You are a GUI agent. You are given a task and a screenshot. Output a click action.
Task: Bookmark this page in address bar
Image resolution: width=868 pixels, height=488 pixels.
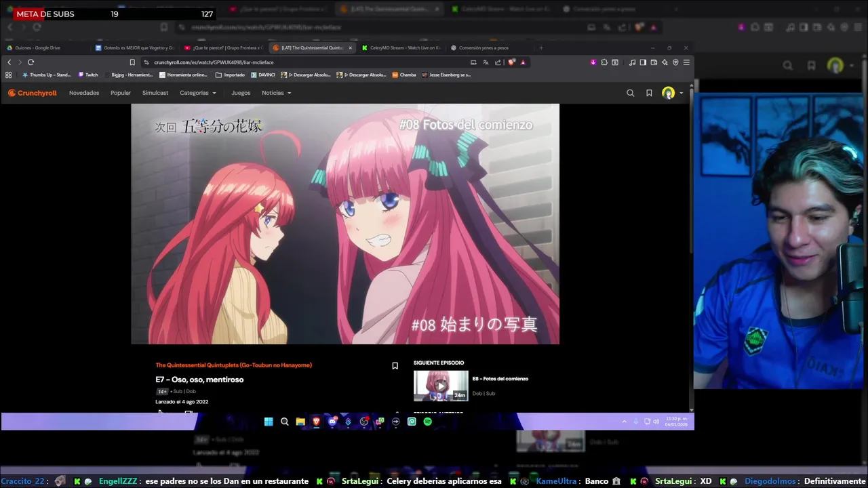coord(132,62)
